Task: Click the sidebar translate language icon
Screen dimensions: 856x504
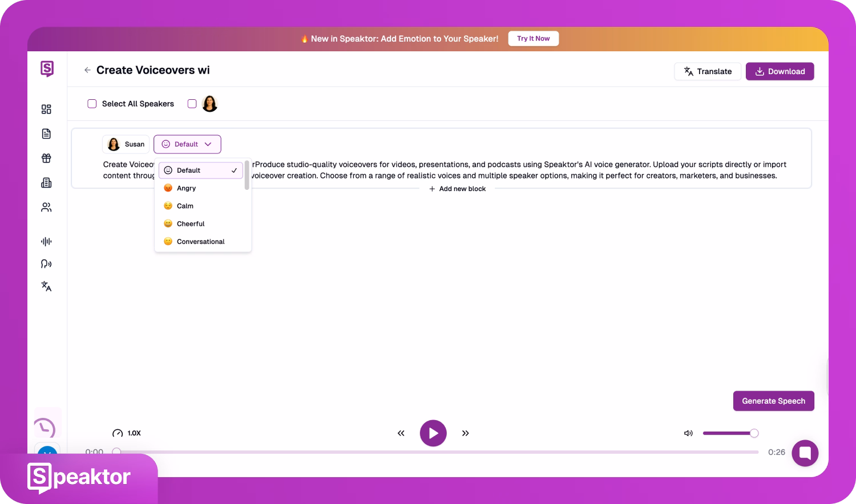Action: (46, 286)
